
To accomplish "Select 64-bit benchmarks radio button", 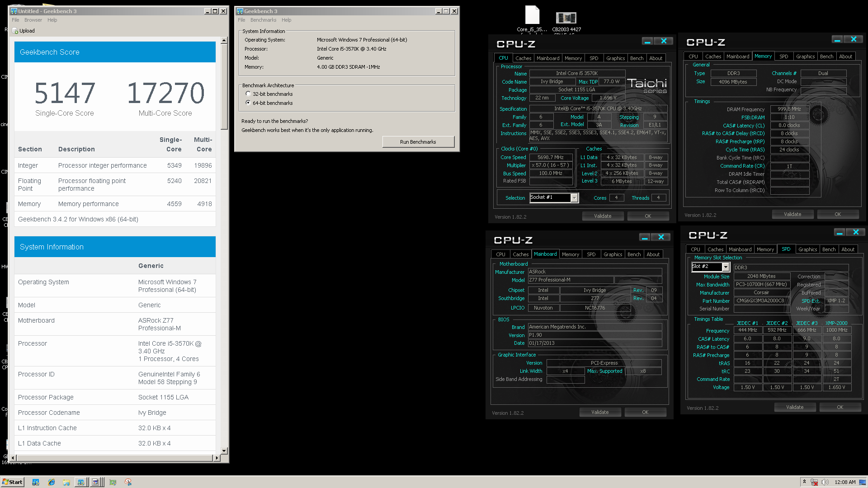I will (248, 103).
